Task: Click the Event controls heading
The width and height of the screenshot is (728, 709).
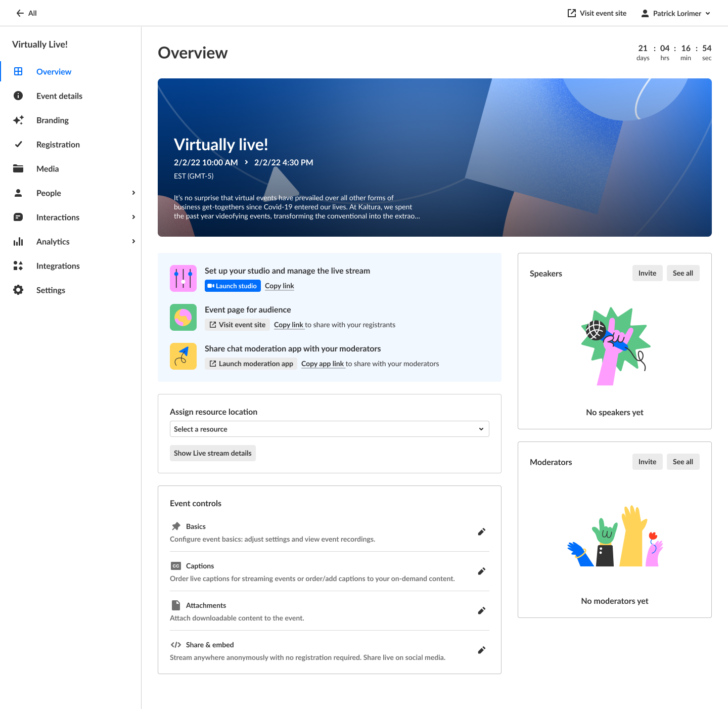Action: pyautogui.click(x=196, y=503)
